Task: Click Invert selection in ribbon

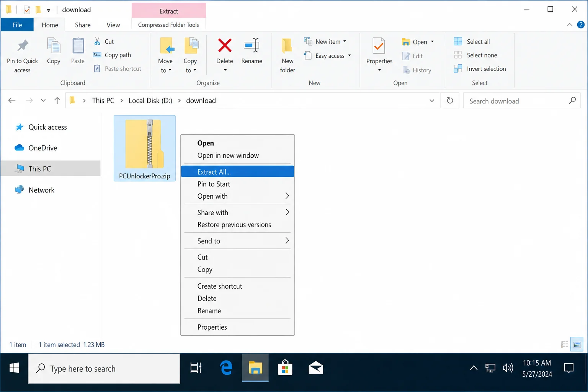Action: [480, 69]
